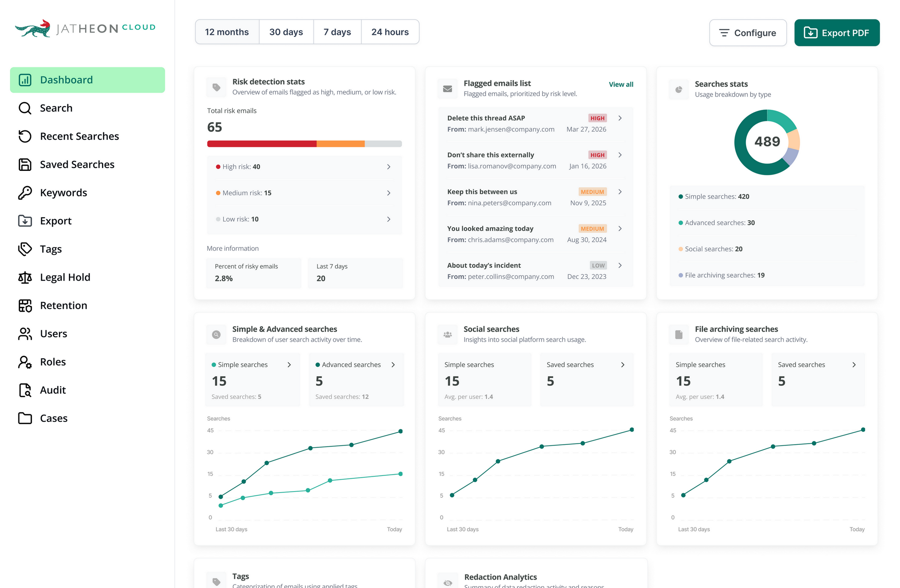
Task: Click the total risk emails progress bar
Action: 305,144
